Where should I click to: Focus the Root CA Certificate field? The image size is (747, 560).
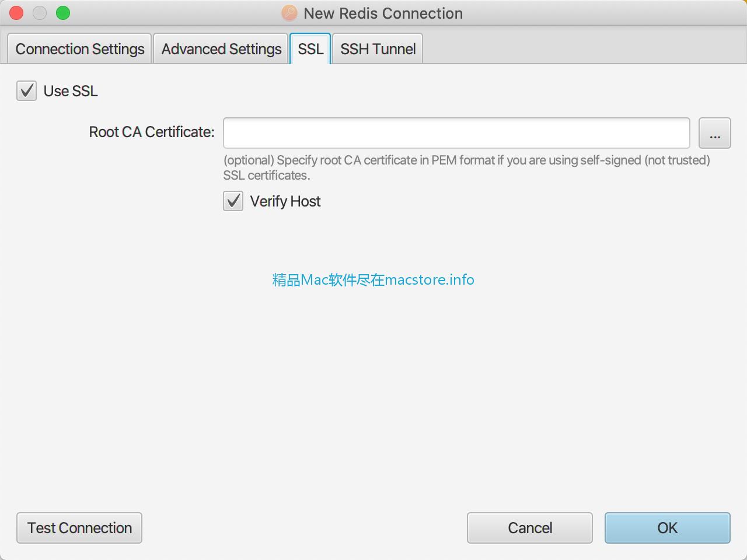456,133
